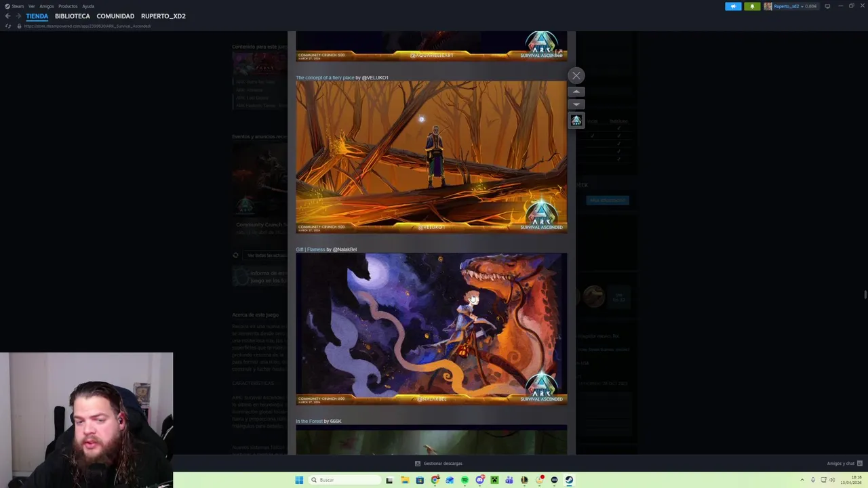Switch to the TIENDA tab
Image resolution: width=868 pixels, height=488 pixels.
[x=37, y=16]
